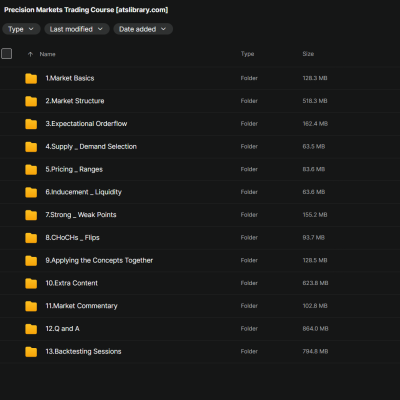Click the Precision Markets Trading Course title
This screenshot has width=400, height=400.
[x=86, y=10]
